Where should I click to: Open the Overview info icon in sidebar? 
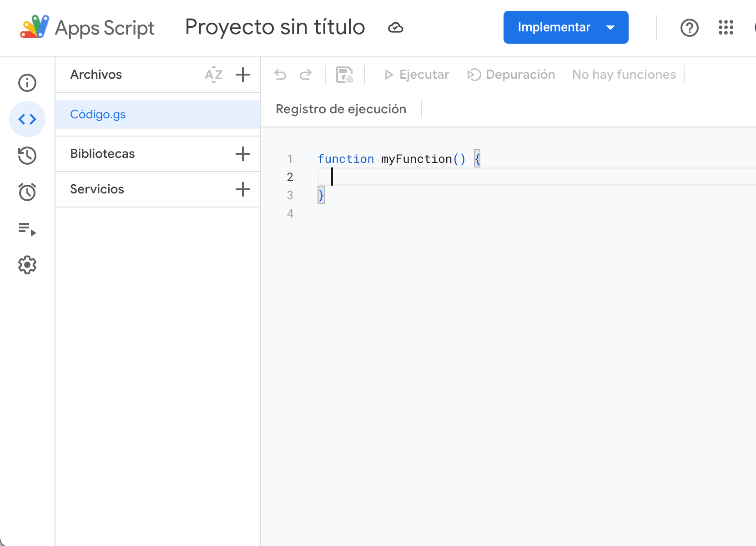point(27,83)
